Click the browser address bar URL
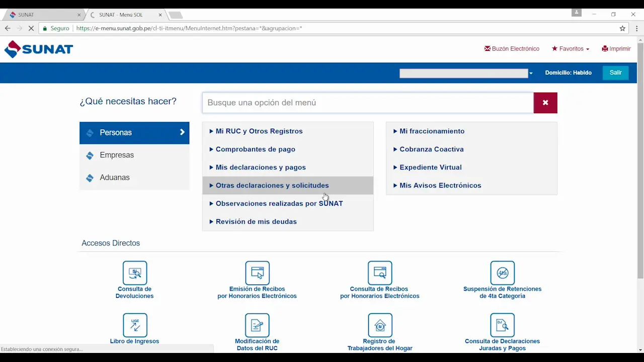 (x=189, y=28)
